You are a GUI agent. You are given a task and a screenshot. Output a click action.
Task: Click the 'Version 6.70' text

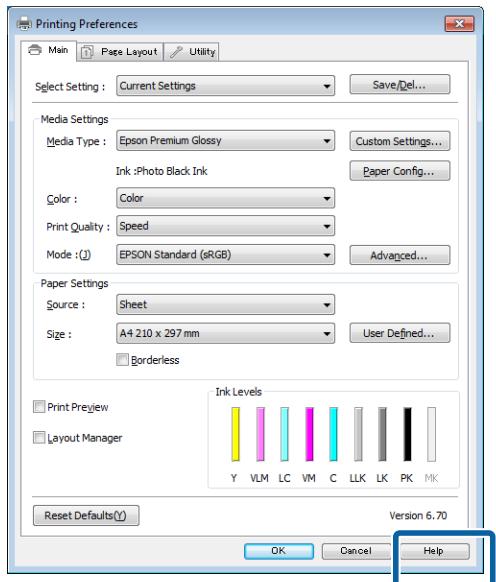pos(418,516)
